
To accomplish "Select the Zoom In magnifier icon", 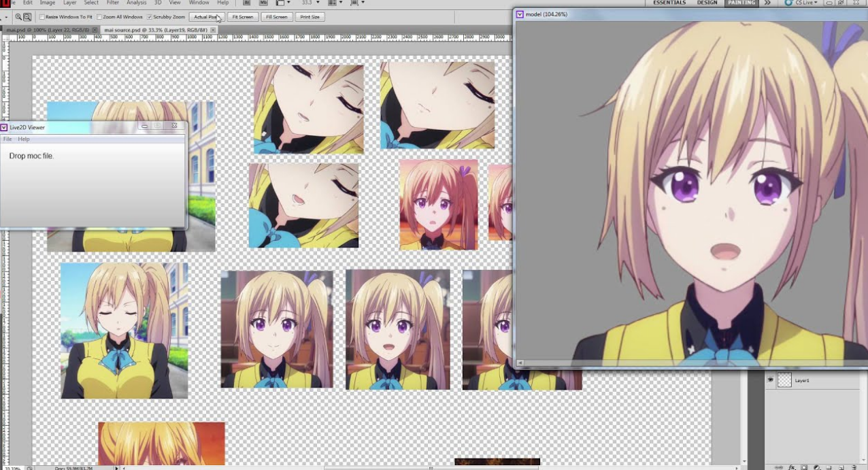I will 18,17.
